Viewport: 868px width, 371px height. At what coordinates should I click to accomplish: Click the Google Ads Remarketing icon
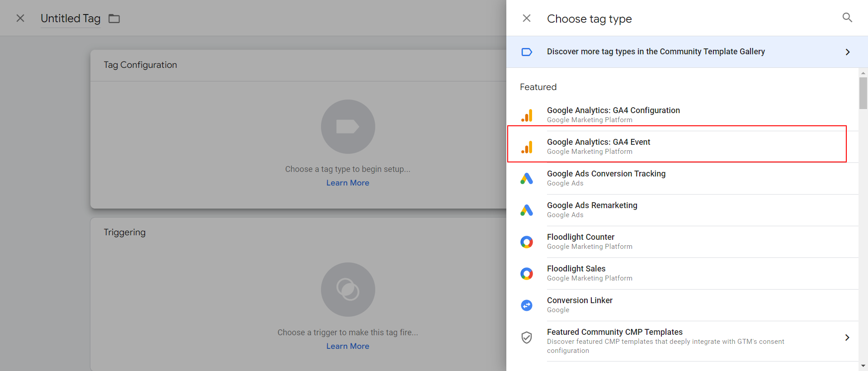coord(527,210)
